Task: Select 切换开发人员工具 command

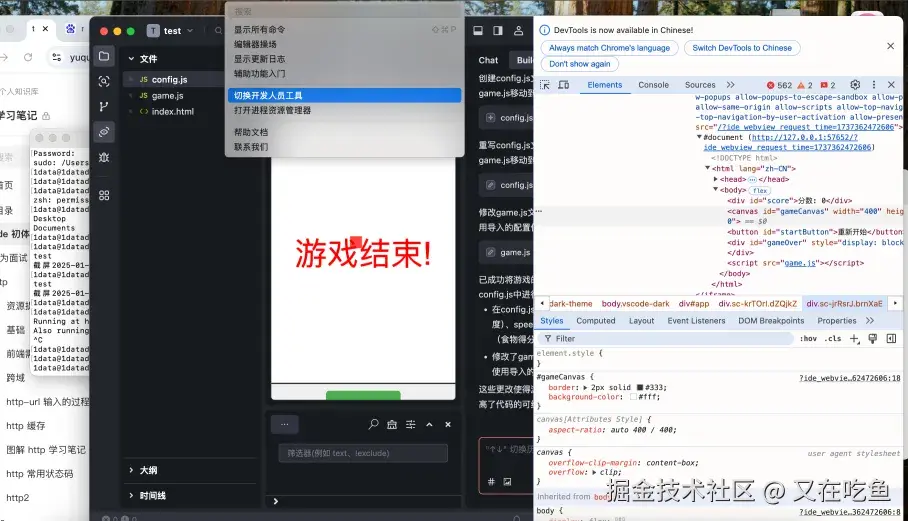Action: 345,95
